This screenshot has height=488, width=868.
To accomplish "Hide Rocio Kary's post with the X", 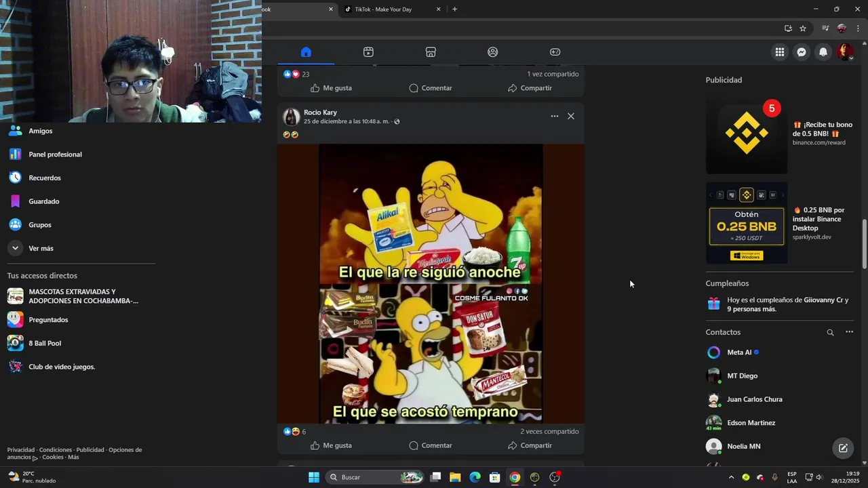I will pos(571,117).
